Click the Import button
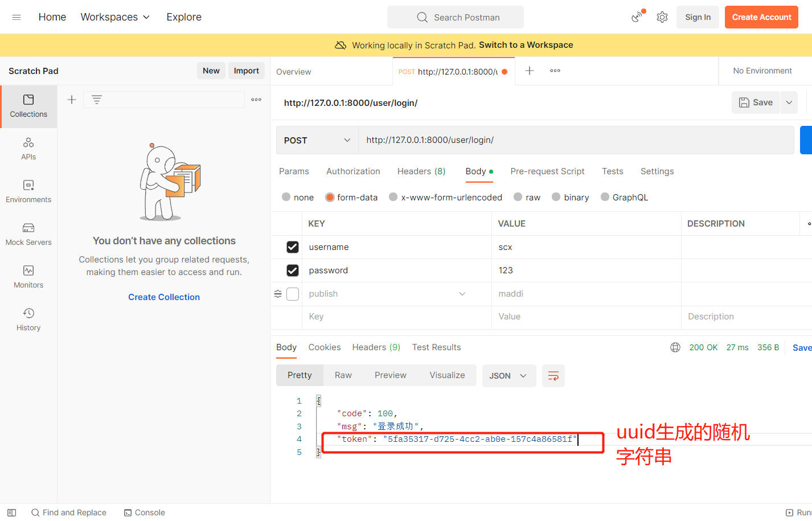This screenshot has width=812, height=521. point(247,71)
